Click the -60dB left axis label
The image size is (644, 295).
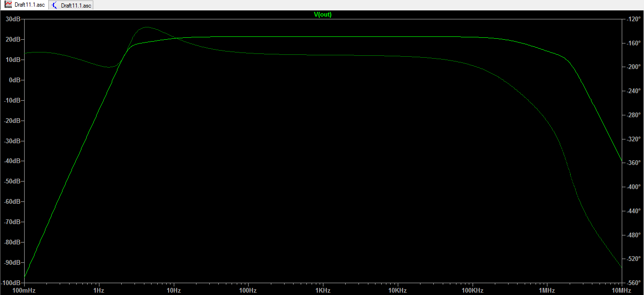pos(12,202)
